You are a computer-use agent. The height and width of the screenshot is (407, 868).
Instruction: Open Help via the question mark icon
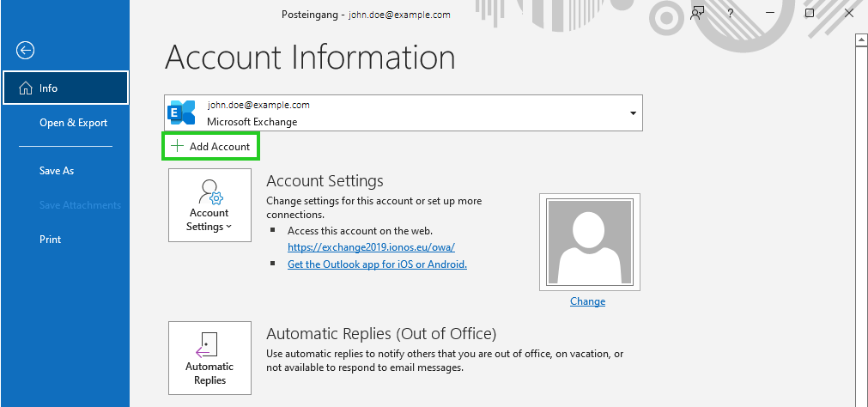tap(731, 14)
